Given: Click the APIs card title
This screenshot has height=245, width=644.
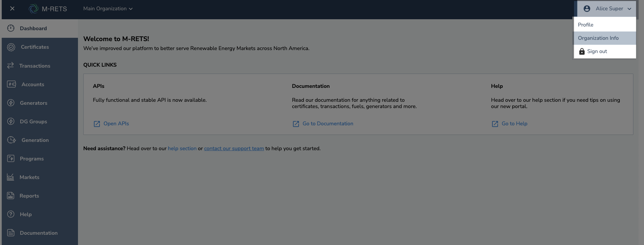Looking at the screenshot, I should [99, 86].
